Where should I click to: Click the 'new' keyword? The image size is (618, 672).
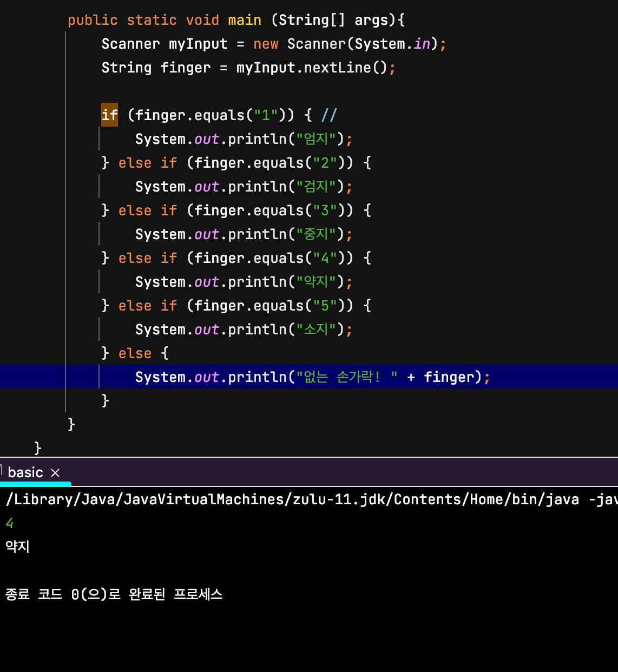[266, 44]
